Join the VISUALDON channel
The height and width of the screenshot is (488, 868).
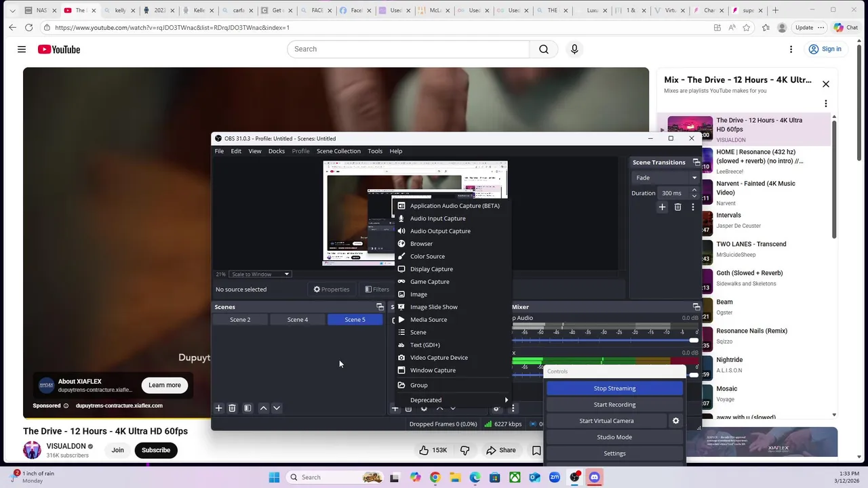click(x=117, y=450)
